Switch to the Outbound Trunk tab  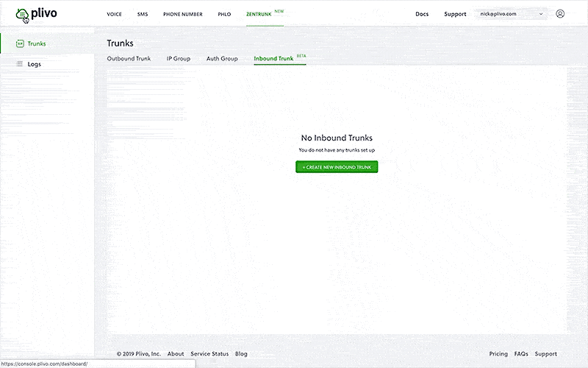[x=129, y=58]
